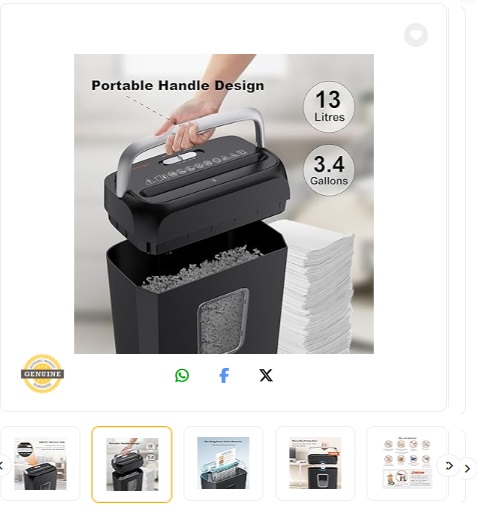Add product to wishlist with heart icon
Viewport: 477px width, 512px height.
(x=416, y=35)
